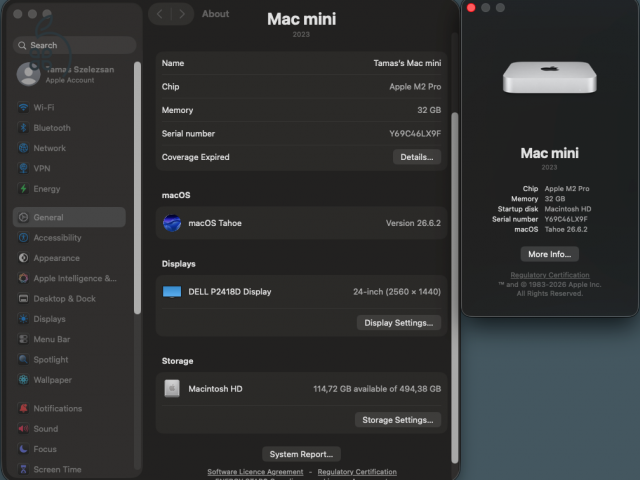Click serial number Y69C46LX9F in System Settings
640x480 pixels.
pyautogui.click(x=415, y=133)
